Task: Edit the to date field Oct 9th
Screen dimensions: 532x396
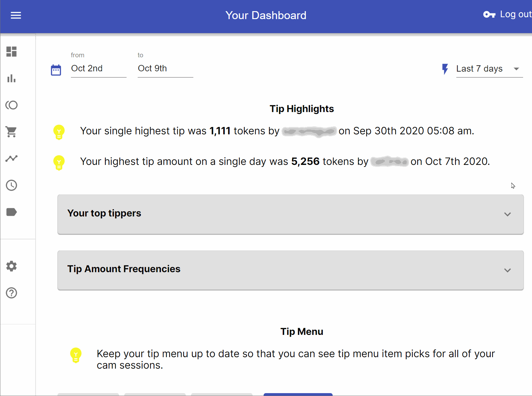Action: click(165, 68)
